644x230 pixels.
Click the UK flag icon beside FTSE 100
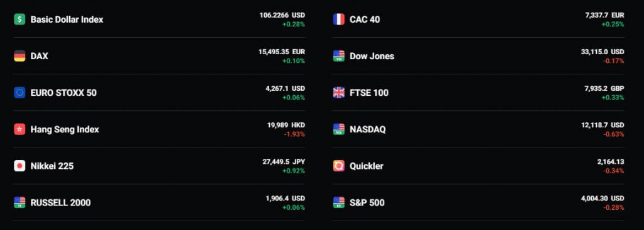click(x=339, y=93)
